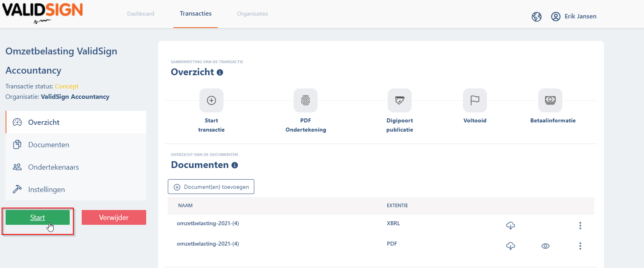Select Overzicht in the sidebar
This screenshot has width=644, height=268.
click(76, 122)
